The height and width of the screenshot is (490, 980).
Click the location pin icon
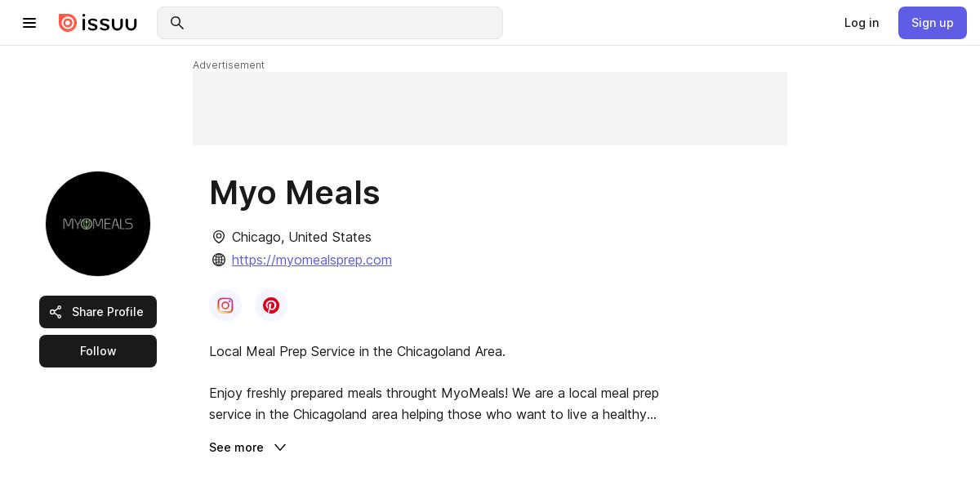click(x=219, y=237)
